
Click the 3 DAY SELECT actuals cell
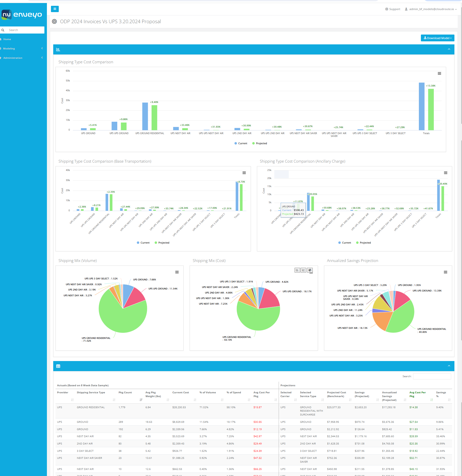(x=85, y=451)
